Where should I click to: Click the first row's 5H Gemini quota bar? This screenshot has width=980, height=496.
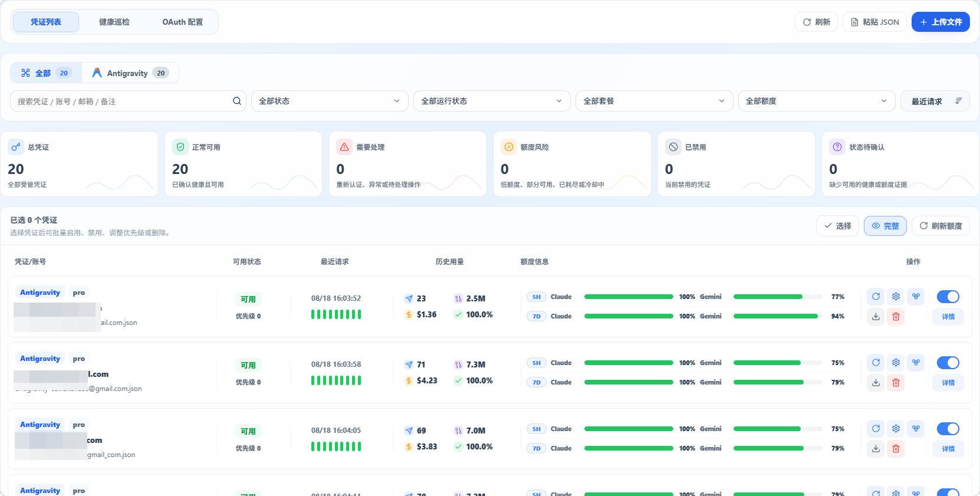[778, 297]
